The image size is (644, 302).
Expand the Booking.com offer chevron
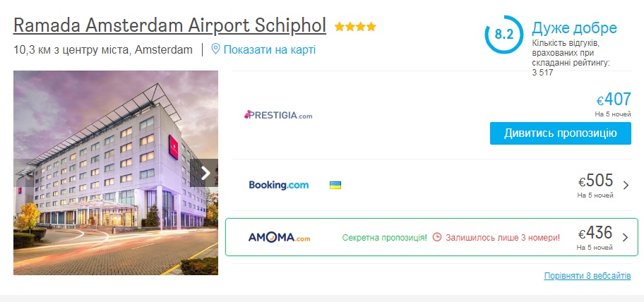click(x=626, y=186)
